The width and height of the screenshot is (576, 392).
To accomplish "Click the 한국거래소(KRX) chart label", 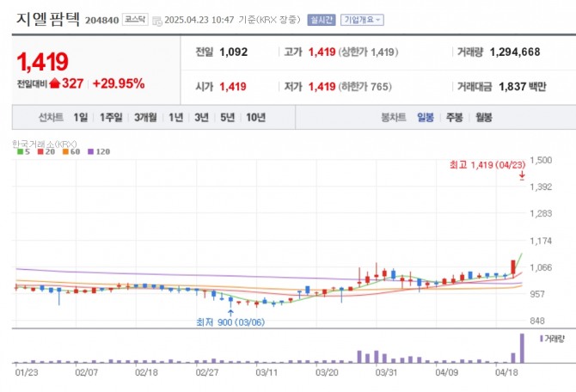I will click(45, 144).
